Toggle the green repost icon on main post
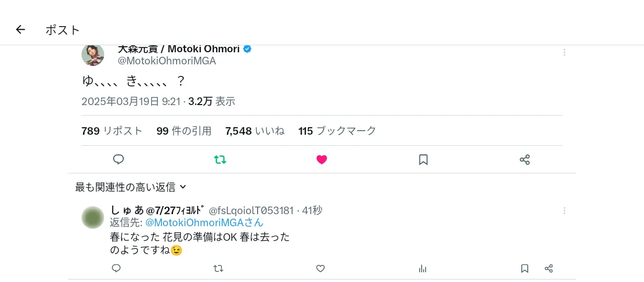 [220, 160]
